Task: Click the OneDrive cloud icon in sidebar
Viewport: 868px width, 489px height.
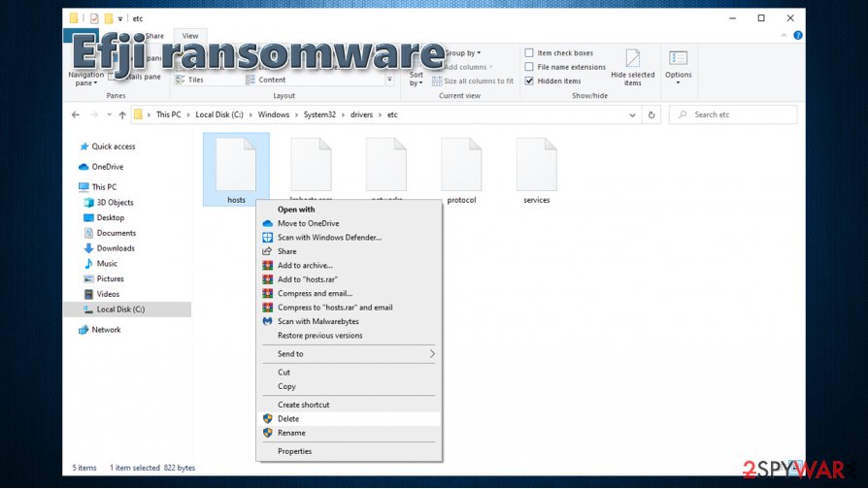Action: [x=83, y=167]
